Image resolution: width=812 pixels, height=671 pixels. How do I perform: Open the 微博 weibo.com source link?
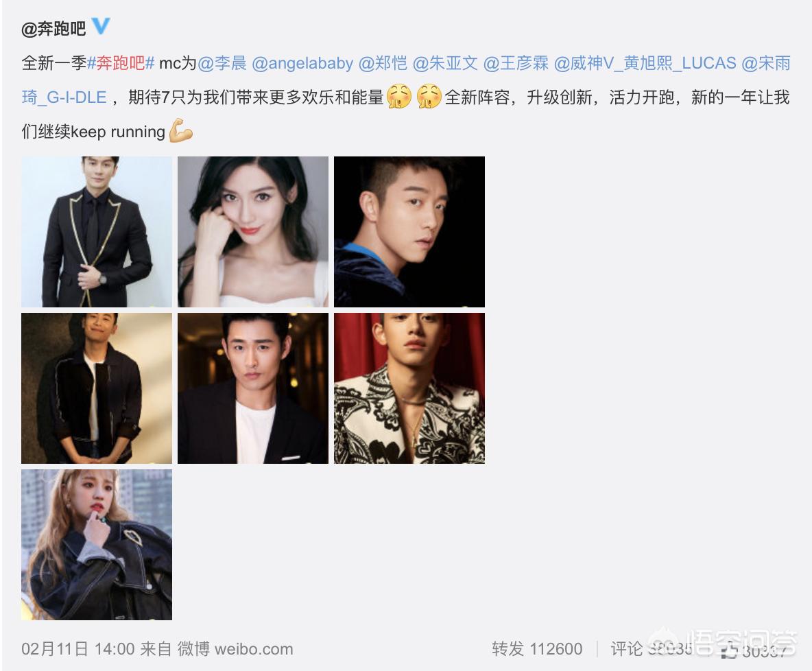tap(235, 649)
